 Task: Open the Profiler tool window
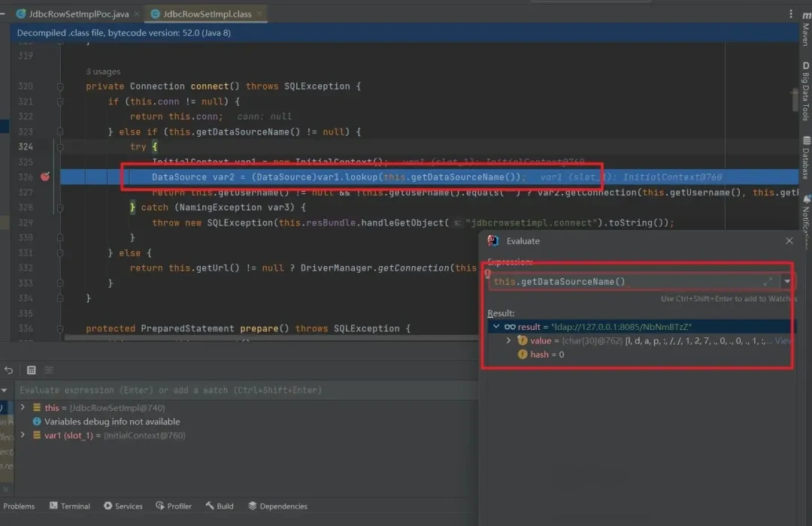(174, 506)
